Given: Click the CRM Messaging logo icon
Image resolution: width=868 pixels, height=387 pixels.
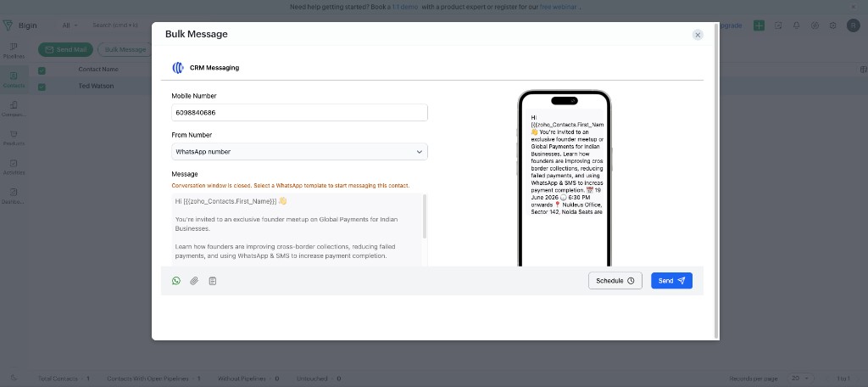Looking at the screenshot, I should [178, 68].
